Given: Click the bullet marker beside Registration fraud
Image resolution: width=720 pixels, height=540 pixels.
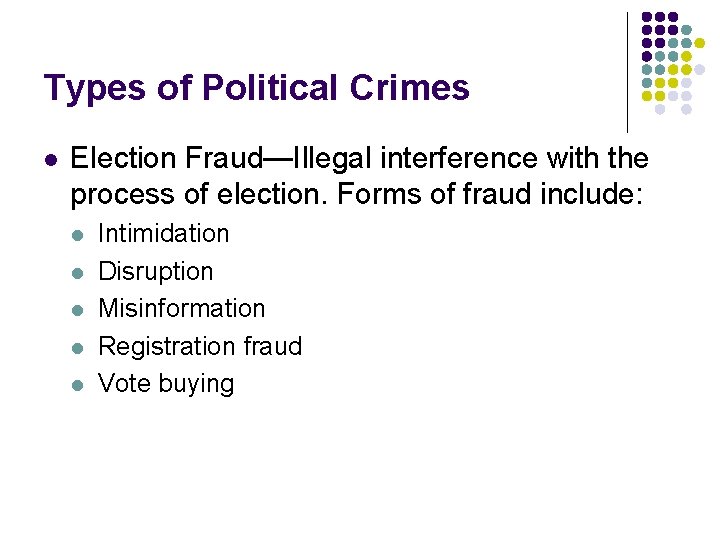Looking at the screenshot, I should (x=79, y=347).
